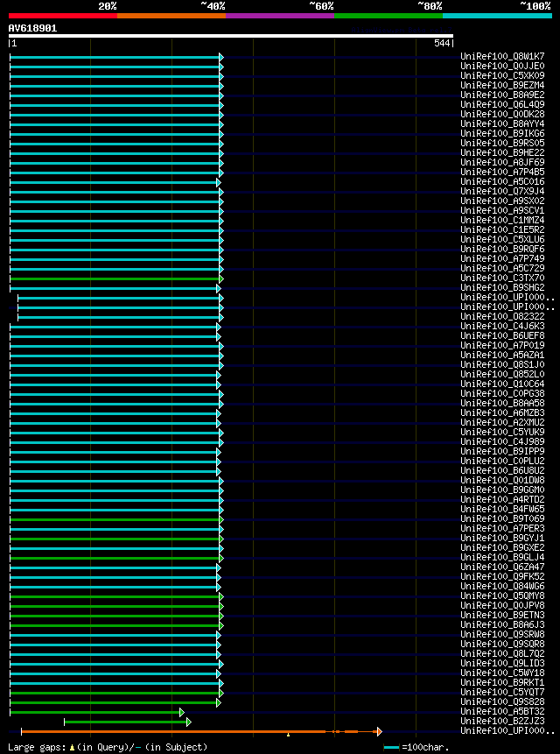The width and height of the screenshot is (560, 754).
Task: Click the green alignment bar for UniRef100_B9T069
Action: click(115, 519)
